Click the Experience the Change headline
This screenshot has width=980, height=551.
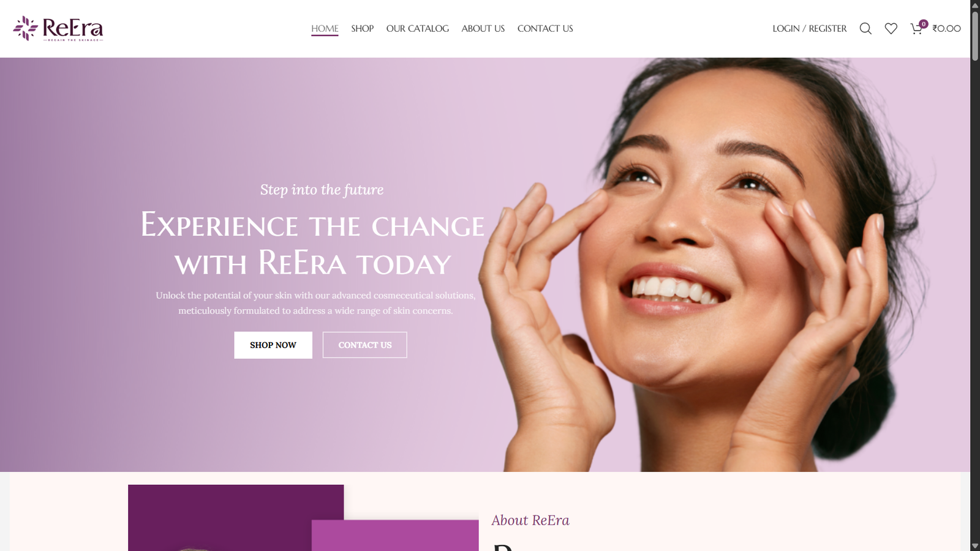[x=312, y=244]
